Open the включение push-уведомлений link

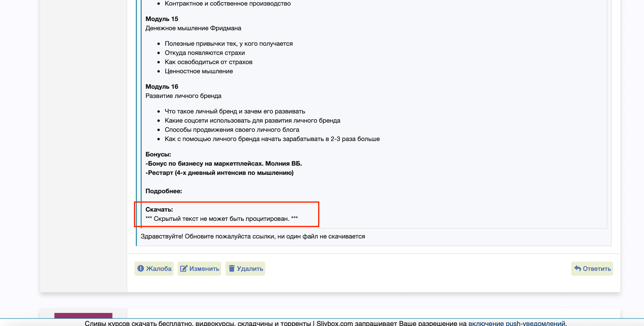click(x=517, y=323)
